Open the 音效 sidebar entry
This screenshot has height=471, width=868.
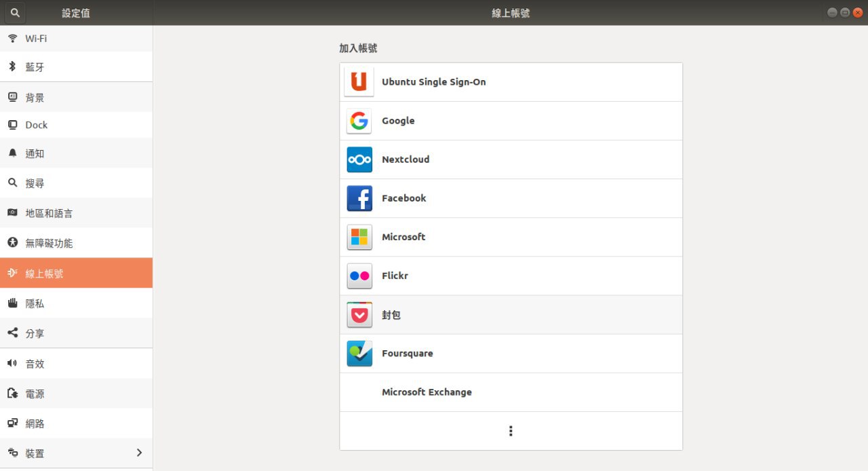(x=76, y=363)
